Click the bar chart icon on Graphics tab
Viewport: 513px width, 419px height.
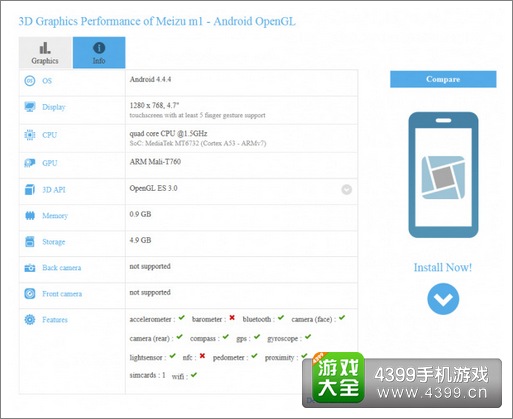[x=45, y=48]
